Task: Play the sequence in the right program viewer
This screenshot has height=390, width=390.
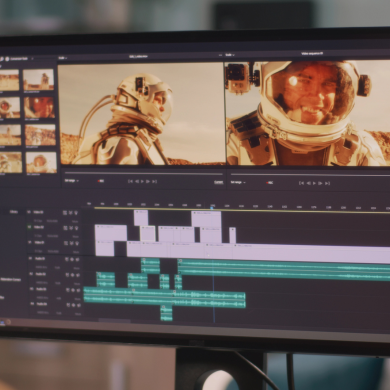Action: point(314,183)
